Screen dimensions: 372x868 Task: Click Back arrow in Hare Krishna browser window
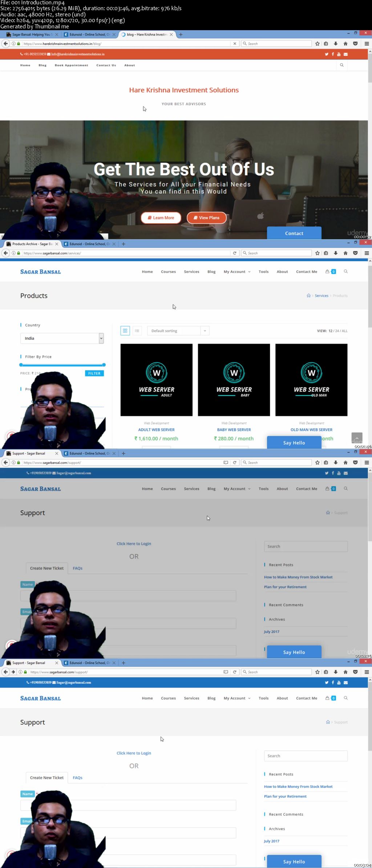(5, 44)
